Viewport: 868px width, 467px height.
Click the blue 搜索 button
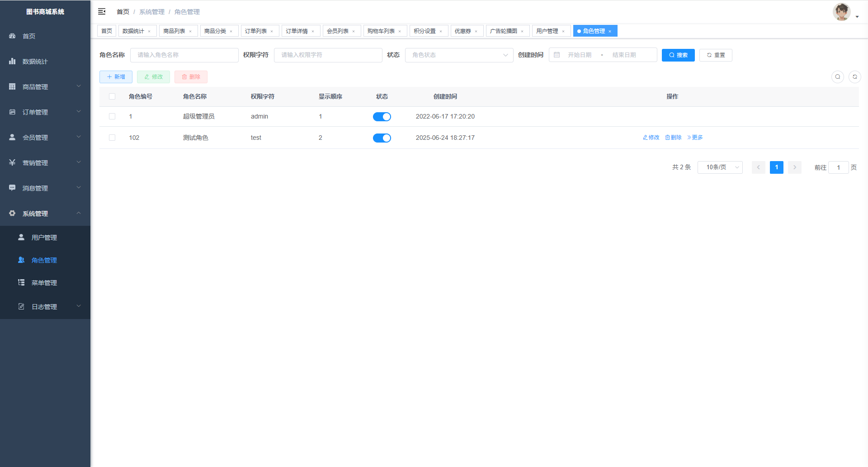point(678,55)
